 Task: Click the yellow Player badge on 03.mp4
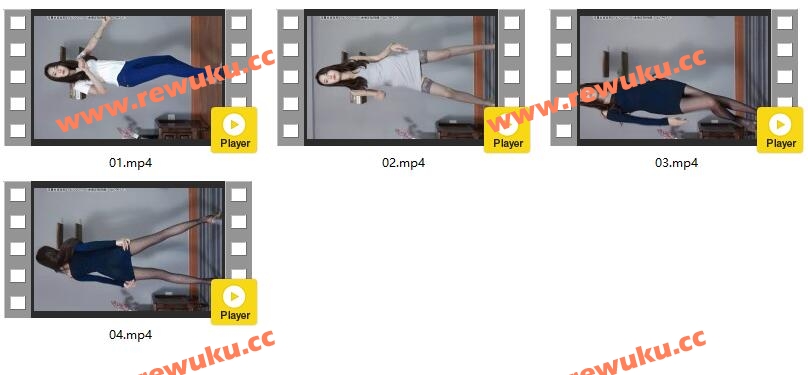pyautogui.click(x=780, y=130)
